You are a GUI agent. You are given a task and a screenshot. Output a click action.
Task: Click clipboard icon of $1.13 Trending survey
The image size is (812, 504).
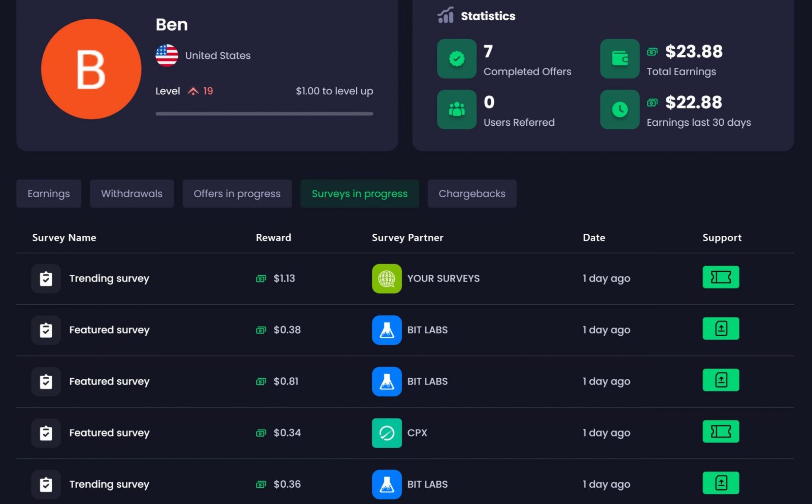[46, 279]
